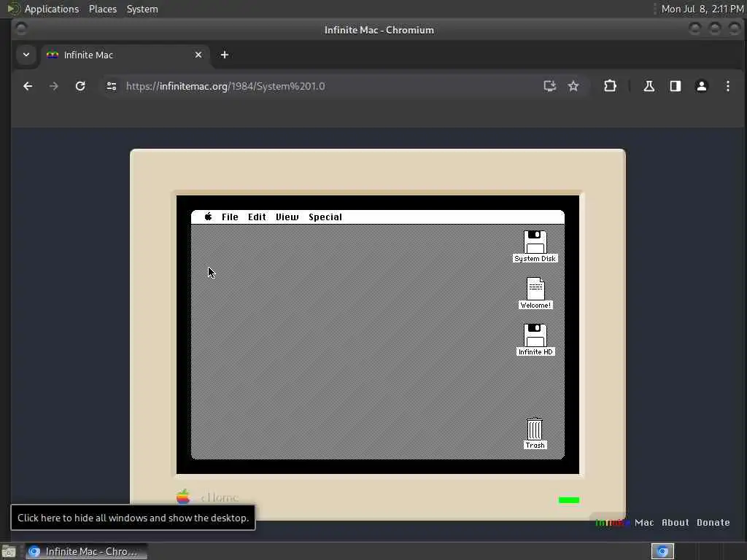Click the browser forward arrow
The width and height of the screenshot is (747, 560).
(54, 86)
